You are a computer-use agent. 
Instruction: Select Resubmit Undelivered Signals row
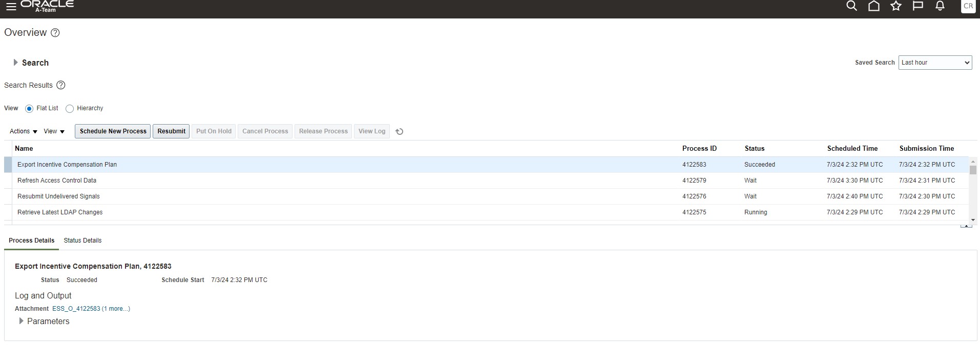pyautogui.click(x=486, y=196)
